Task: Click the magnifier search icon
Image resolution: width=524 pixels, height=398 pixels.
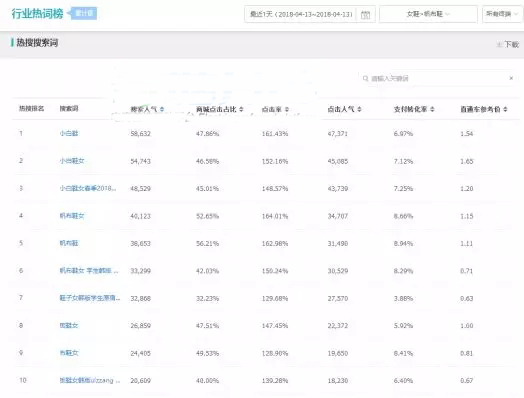Action: pos(365,78)
